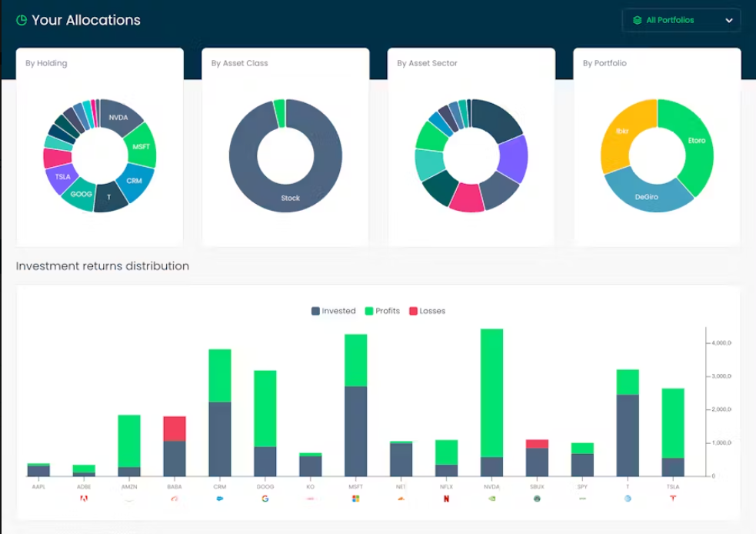Click the AMZN green profits bar segment

click(129, 441)
